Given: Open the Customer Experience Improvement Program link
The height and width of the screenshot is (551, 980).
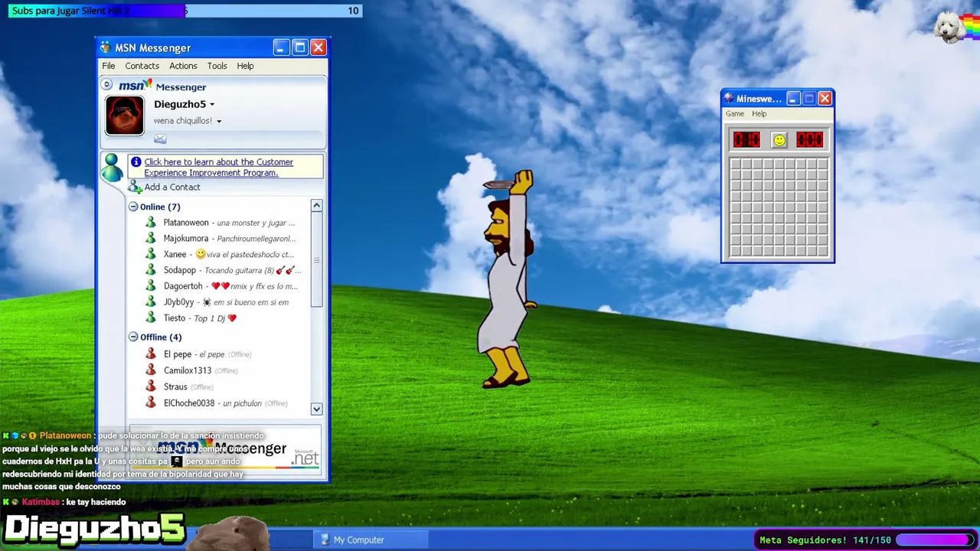Looking at the screenshot, I should pos(219,167).
